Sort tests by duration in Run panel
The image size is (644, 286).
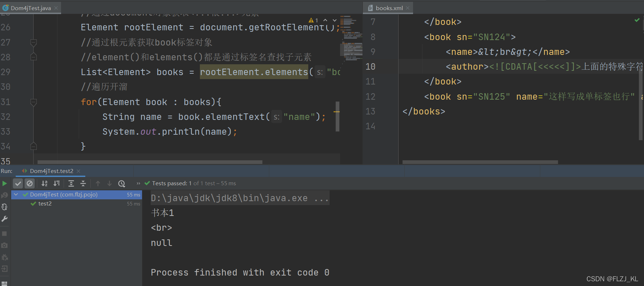pyautogui.click(x=57, y=183)
